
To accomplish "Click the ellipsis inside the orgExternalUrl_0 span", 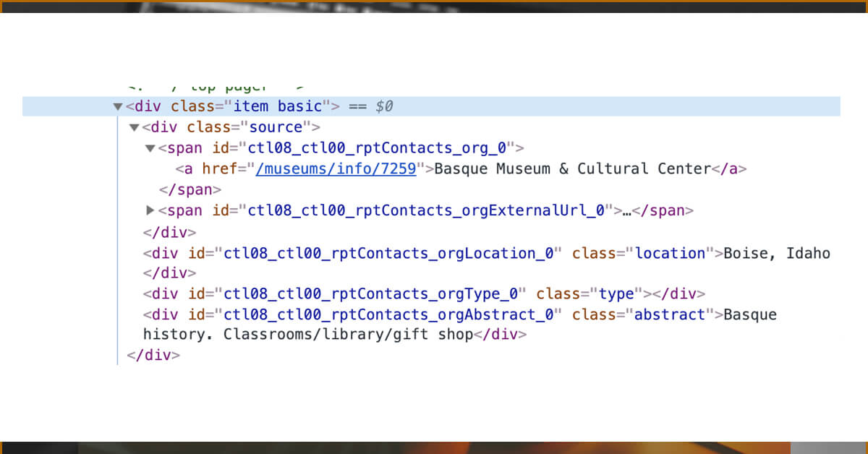I will [626, 211].
